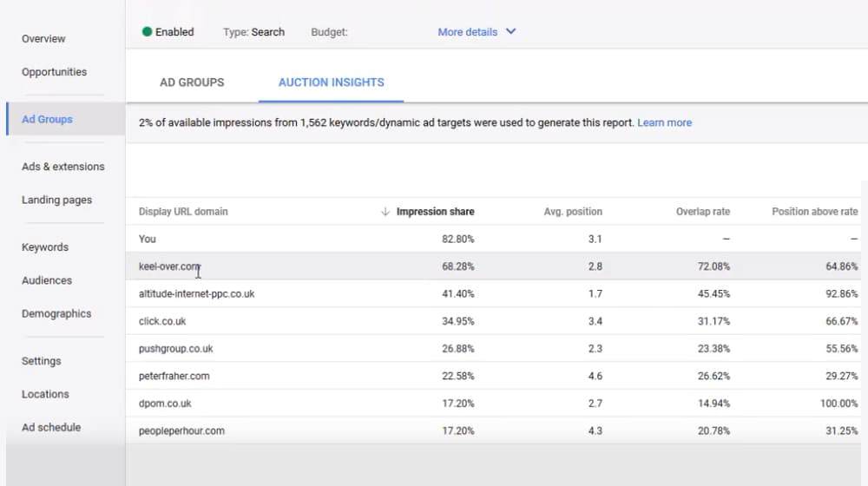This screenshot has height=486, width=868.
Task: Click the 55.56% position above rate value
Action: coord(841,349)
